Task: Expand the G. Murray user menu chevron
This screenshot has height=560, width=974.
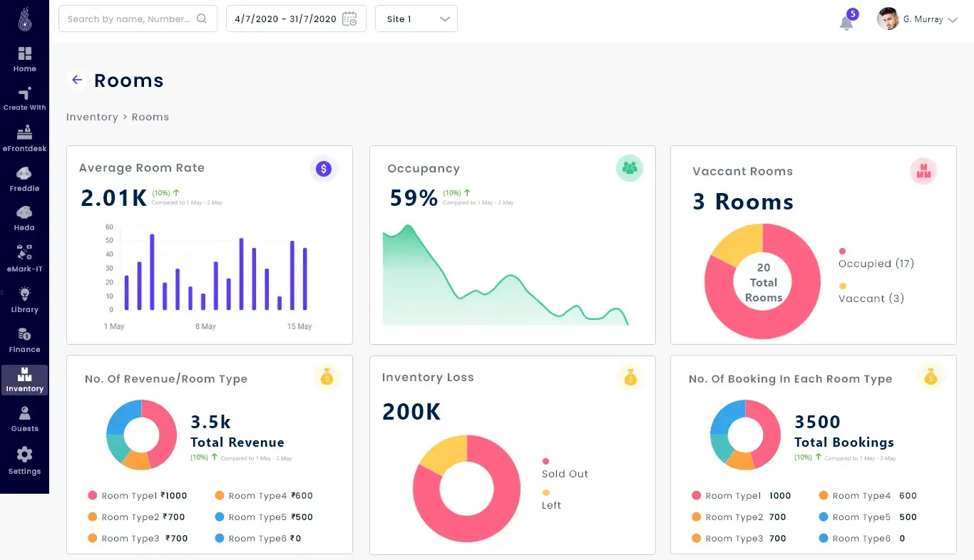Action: coord(952,20)
